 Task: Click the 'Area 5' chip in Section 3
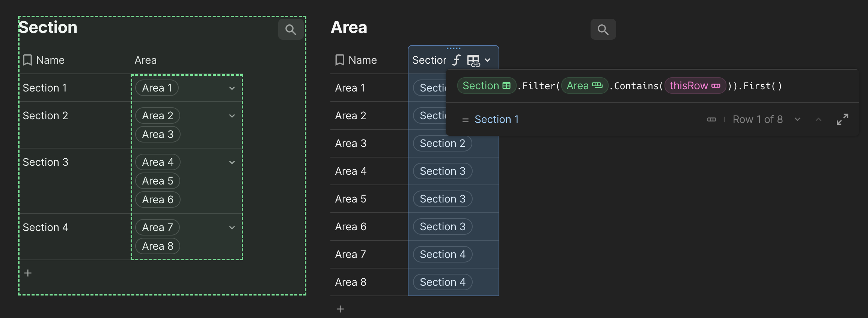pyautogui.click(x=158, y=181)
